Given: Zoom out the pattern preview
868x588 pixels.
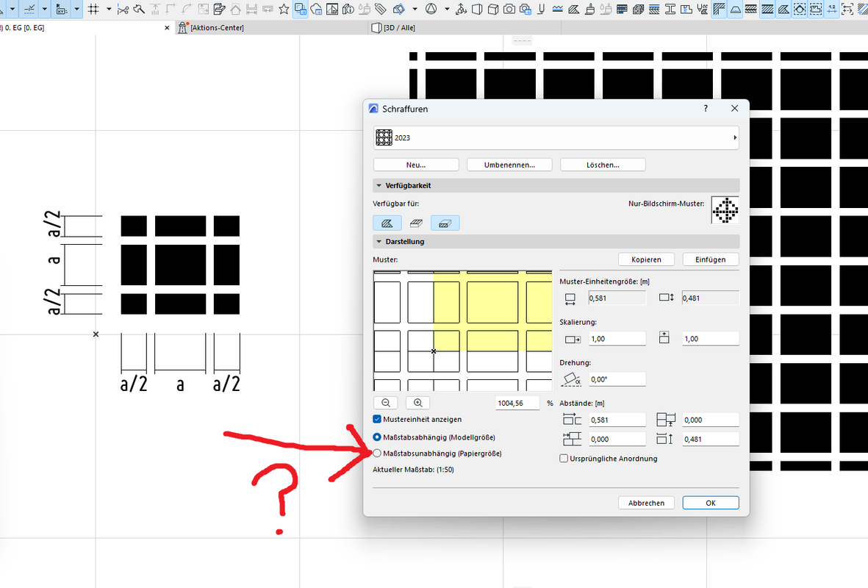Looking at the screenshot, I should (386, 403).
